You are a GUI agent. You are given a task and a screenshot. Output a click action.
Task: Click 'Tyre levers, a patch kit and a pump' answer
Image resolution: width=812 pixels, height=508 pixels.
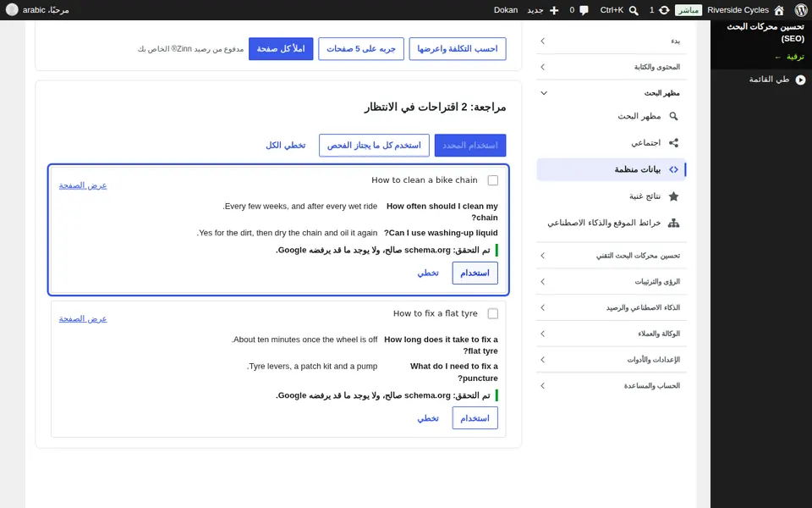tap(312, 366)
